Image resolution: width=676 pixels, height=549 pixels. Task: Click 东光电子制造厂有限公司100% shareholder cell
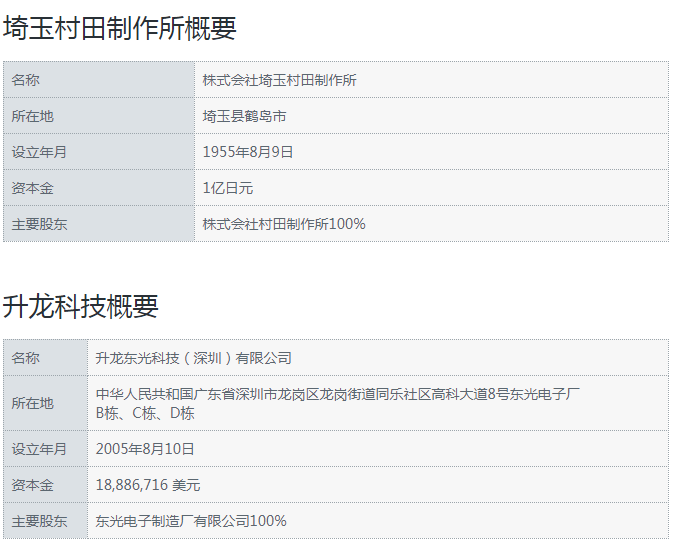point(191,521)
